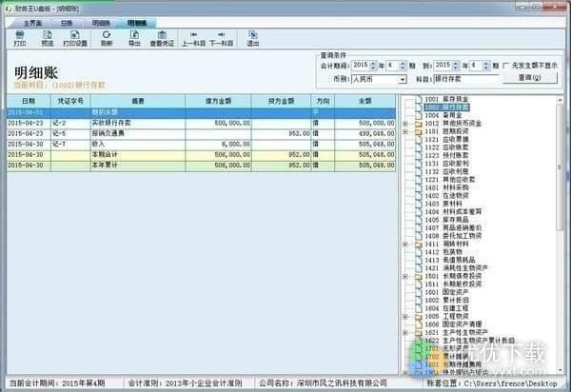Click start year 2015 spinner arrows
Screen dimensions: 571x392
(x=373, y=66)
